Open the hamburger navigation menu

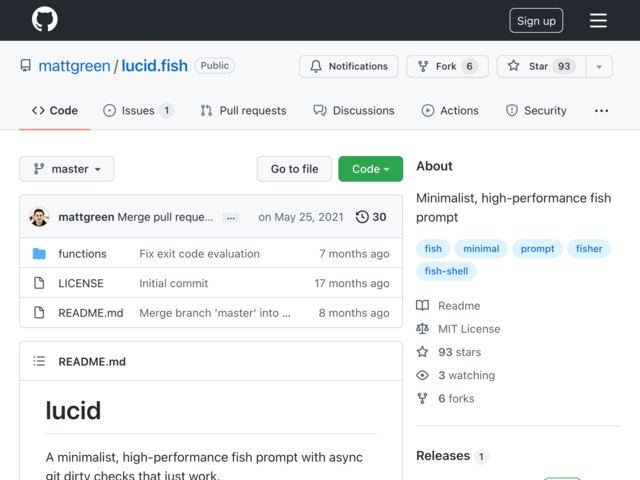[x=598, y=20]
